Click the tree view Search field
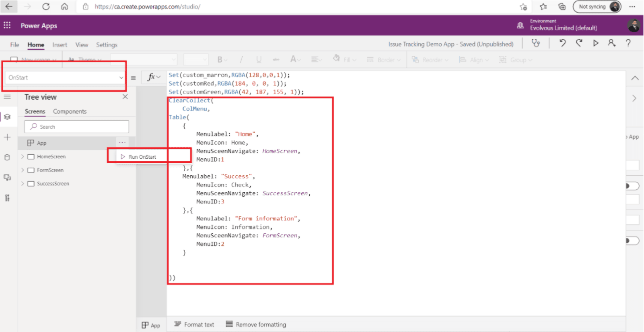 (x=77, y=127)
